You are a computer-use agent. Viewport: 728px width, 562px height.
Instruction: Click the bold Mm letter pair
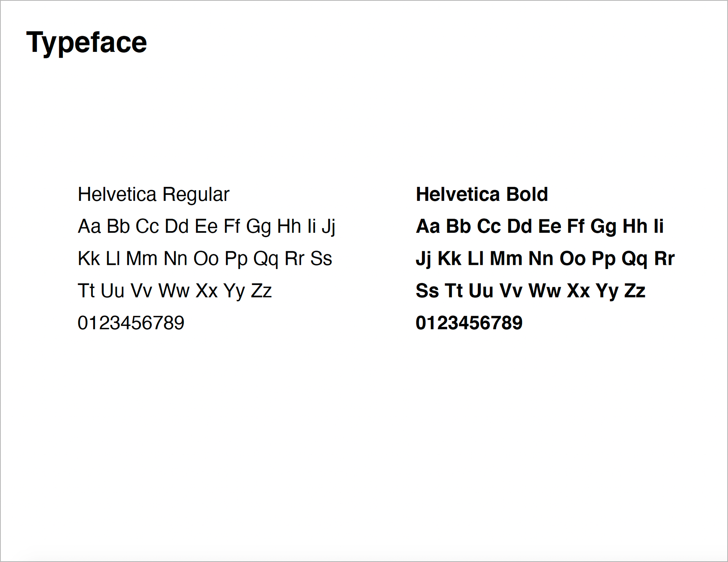pos(506,258)
